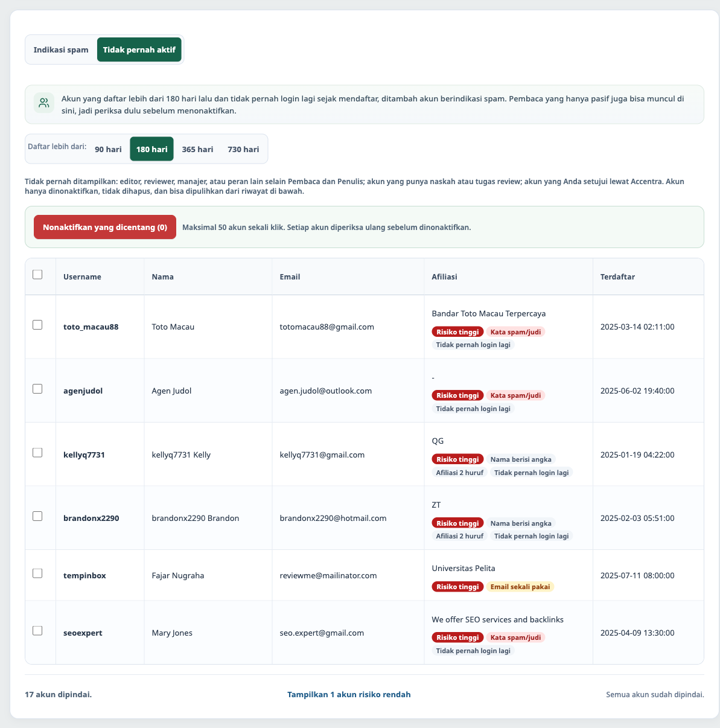Click the name Mary Jones
Viewport: 720px width, 728px height.
(x=172, y=633)
